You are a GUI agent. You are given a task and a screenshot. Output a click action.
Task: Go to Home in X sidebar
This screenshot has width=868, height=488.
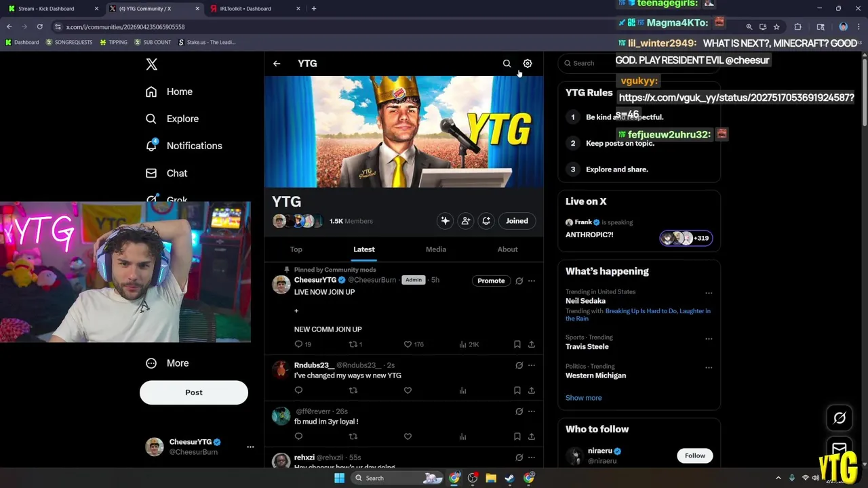pyautogui.click(x=170, y=91)
